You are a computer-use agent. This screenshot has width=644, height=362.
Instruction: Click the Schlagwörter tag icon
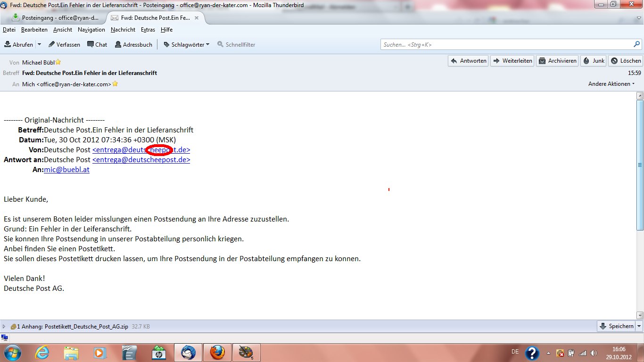click(x=166, y=44)
